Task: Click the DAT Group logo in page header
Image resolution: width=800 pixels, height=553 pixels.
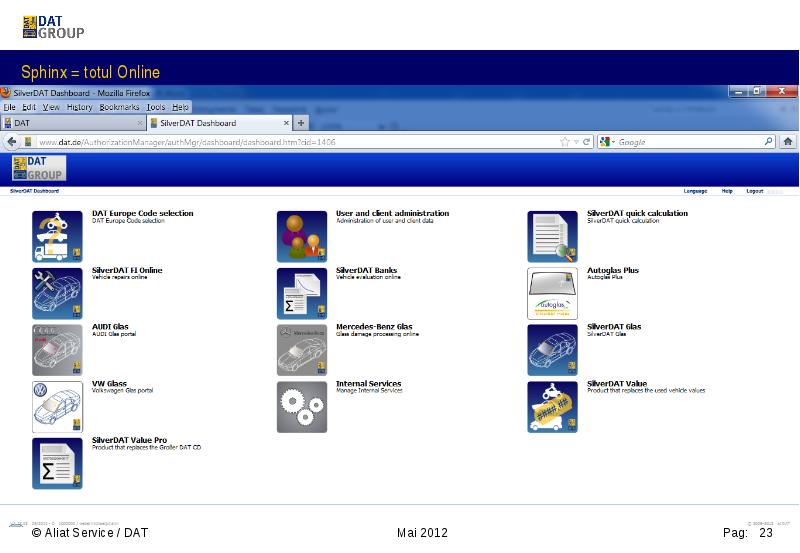Action: [x=39, y=168]
